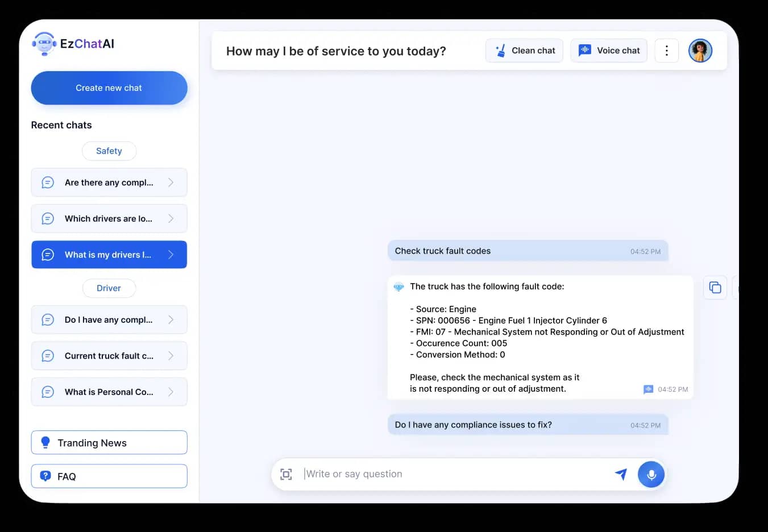
Task: Open the FAQ section
Action: pyautogui.click(x=109, y=476)
